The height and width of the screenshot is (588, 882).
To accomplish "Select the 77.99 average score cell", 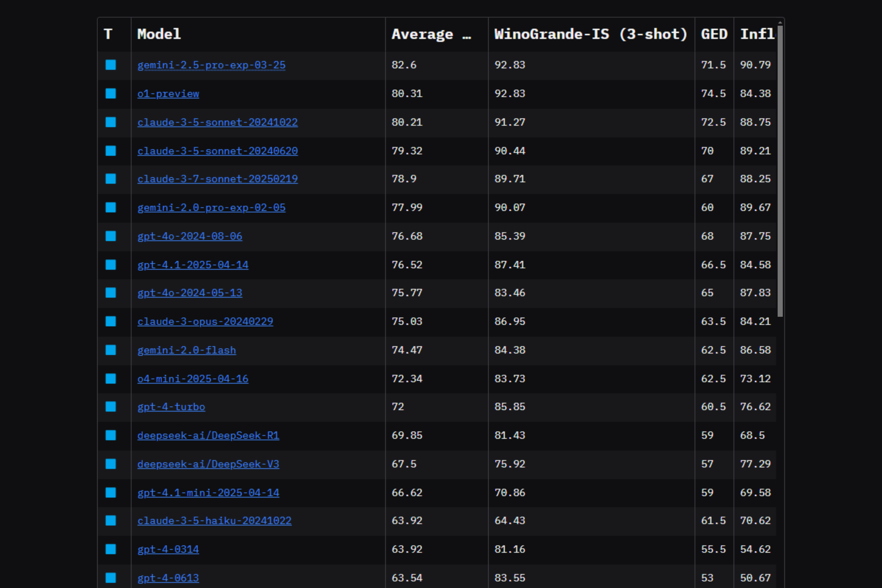I will tap(437, 208).
